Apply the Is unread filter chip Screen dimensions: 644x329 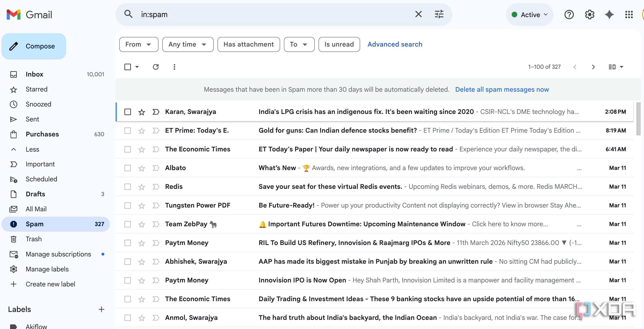click(x=339, y=44)
